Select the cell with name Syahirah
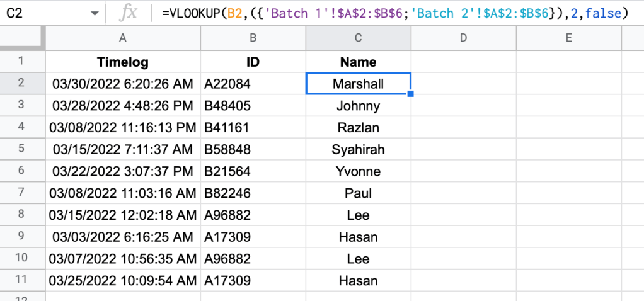 tap(358, 150)
